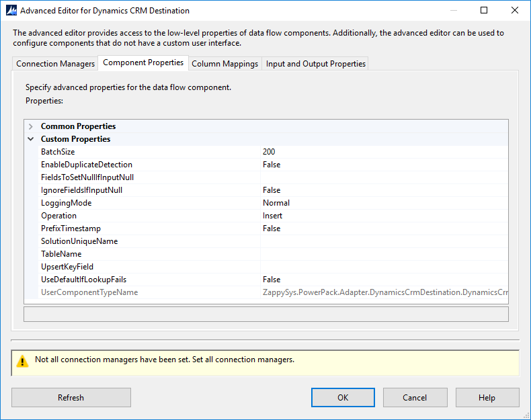The image size is (531, 420).
Task: Change the PrefixTimestamp False value
Action: click(384, 228)
